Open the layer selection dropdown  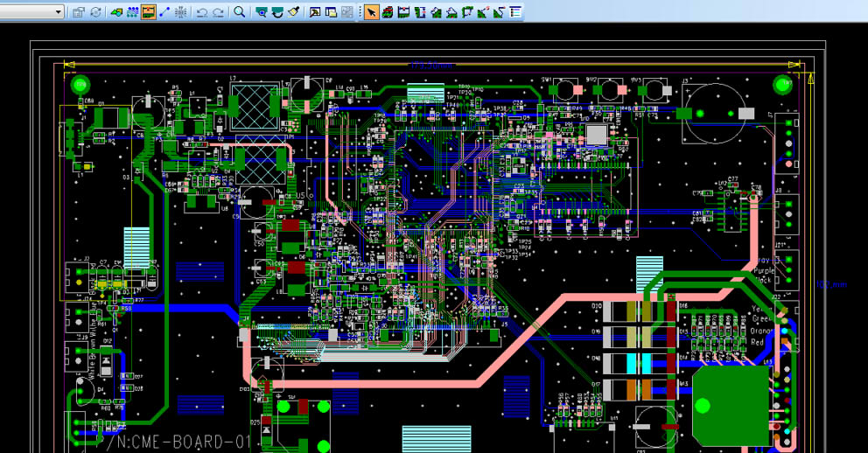point(59,12)
